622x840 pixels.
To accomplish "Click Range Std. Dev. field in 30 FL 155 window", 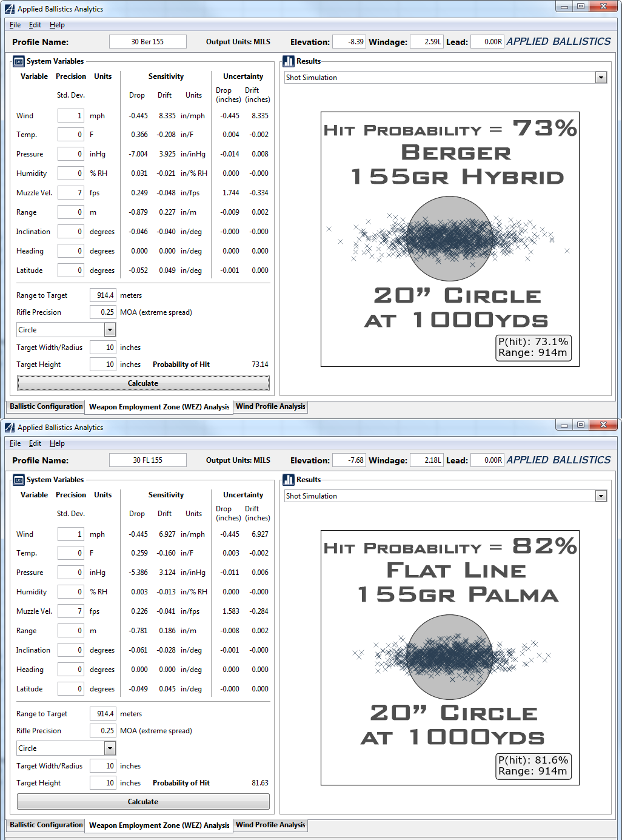I will [71, 631].
